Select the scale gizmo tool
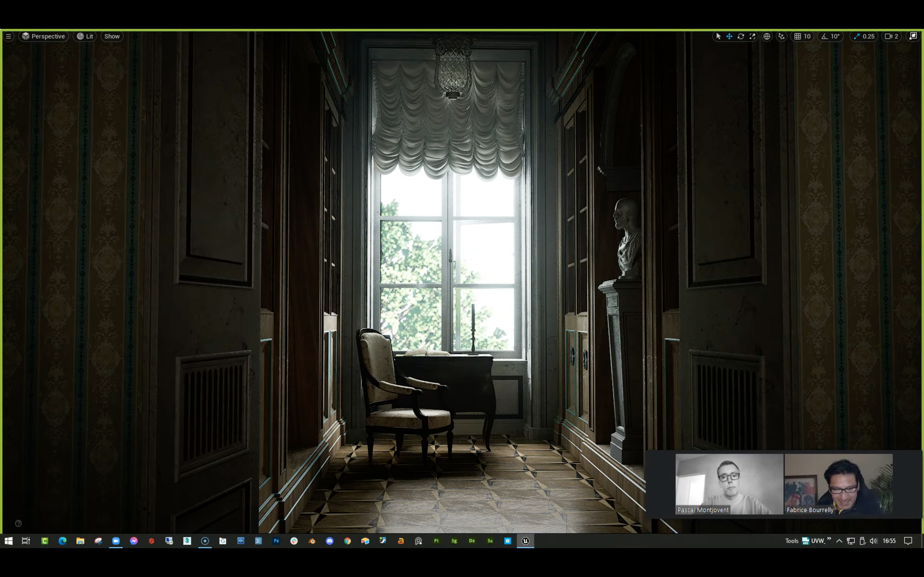 (752, 36)
